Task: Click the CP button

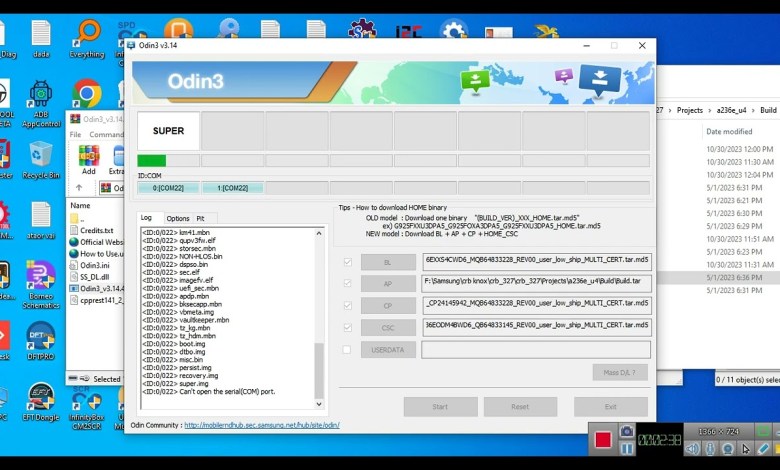Action: point(388,305)
